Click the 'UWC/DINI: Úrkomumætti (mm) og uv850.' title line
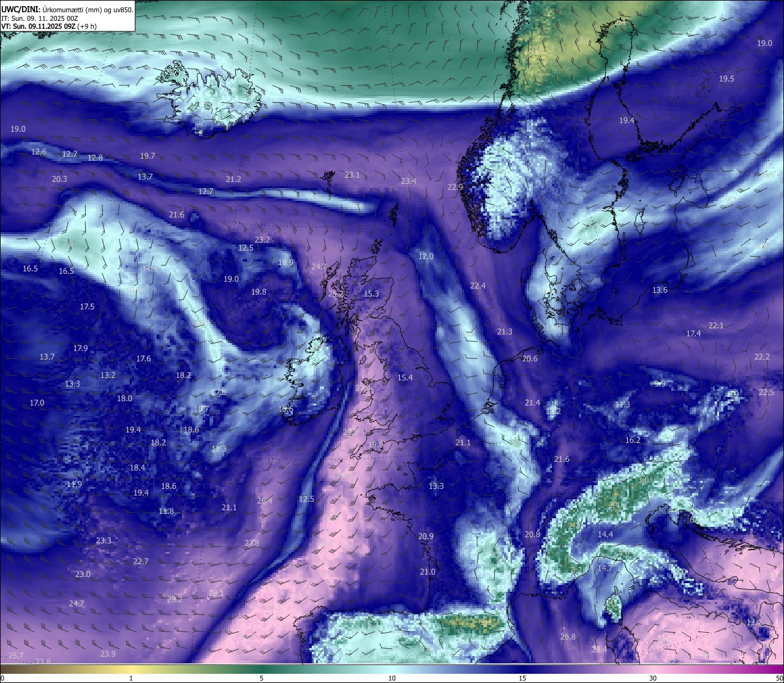The image size is (784, 683). [67, 9]
